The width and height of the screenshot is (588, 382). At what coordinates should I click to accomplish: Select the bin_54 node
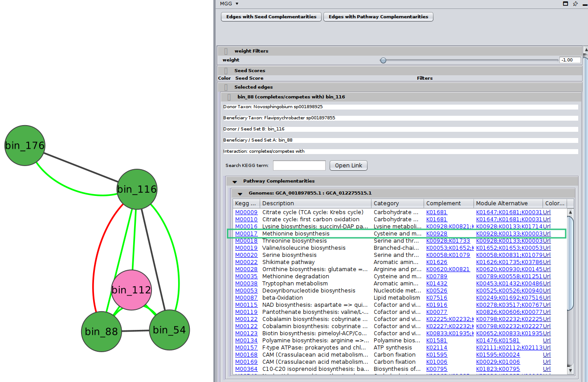pyautogui.click(x=169, y=330)
